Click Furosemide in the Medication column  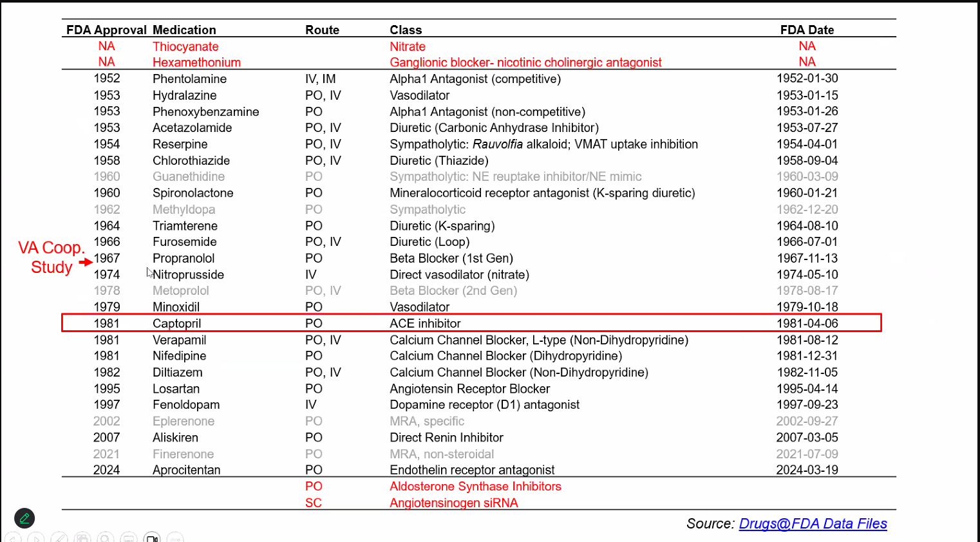pyautogui.click(x=184, y=241)
